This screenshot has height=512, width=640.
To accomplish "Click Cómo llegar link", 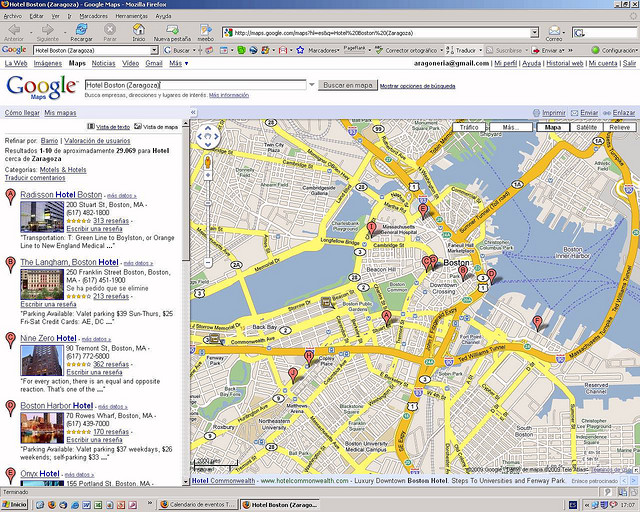I will click(x=22, y=113).
